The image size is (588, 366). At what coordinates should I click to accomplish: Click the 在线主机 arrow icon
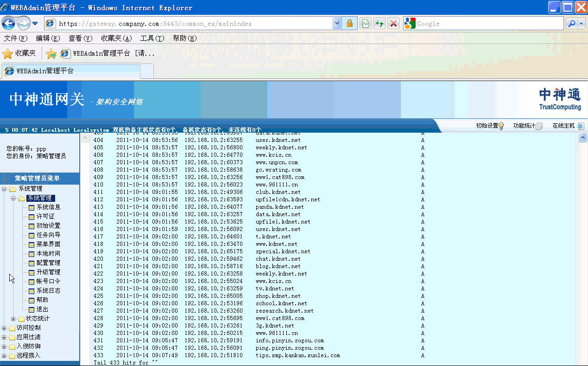[580, 126]
